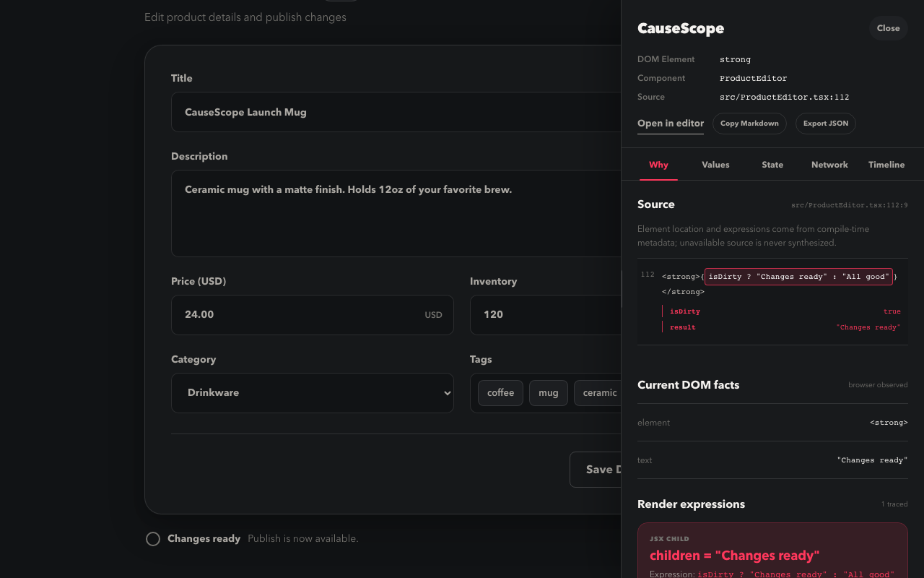Edit the Inventory field showing 120
This screenshot has height=578, width=924.
pyautogui.click(x=545, y=315)
